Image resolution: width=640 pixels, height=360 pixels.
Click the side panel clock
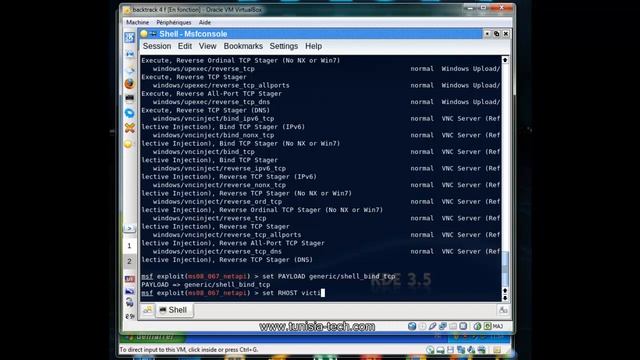pos(130,316)
